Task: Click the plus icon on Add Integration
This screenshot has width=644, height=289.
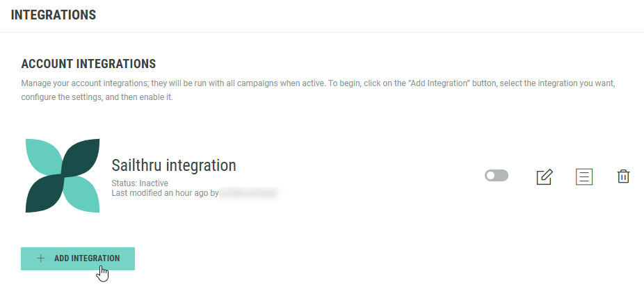Action: 40,258
